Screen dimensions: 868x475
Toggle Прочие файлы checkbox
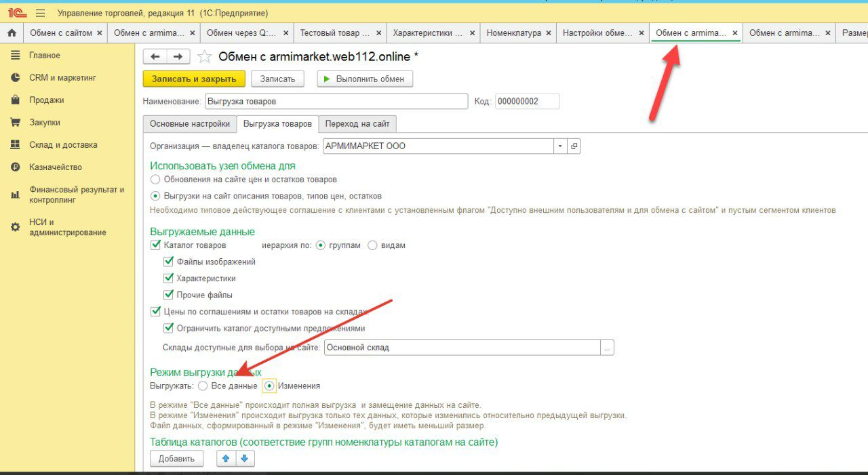tap(169, 295)
